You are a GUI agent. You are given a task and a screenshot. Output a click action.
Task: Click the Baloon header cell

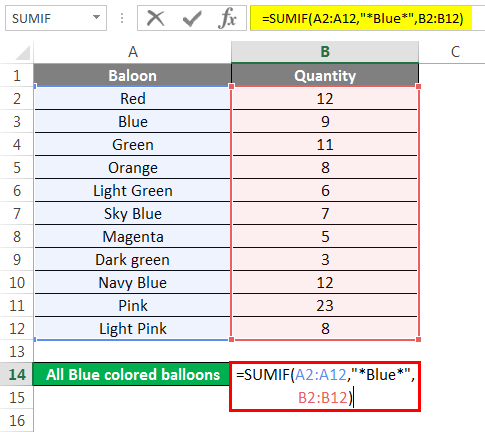click(x=133, y=76)
